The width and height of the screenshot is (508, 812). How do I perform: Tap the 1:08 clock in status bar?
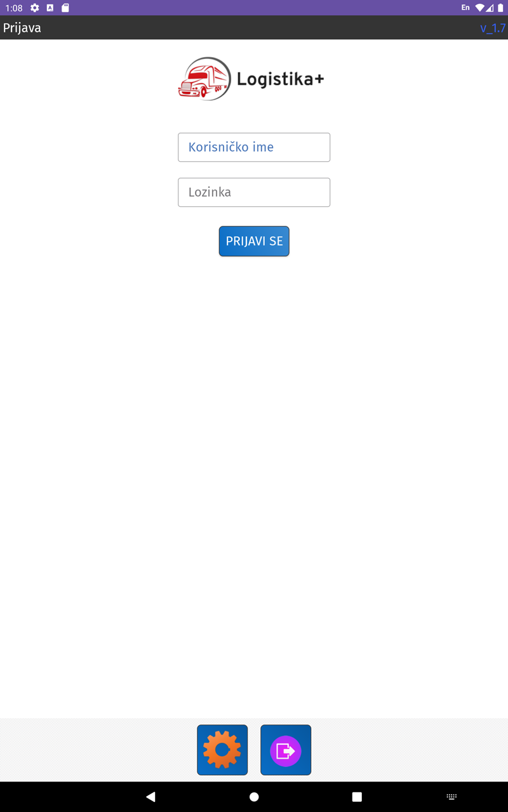point(14,8)
